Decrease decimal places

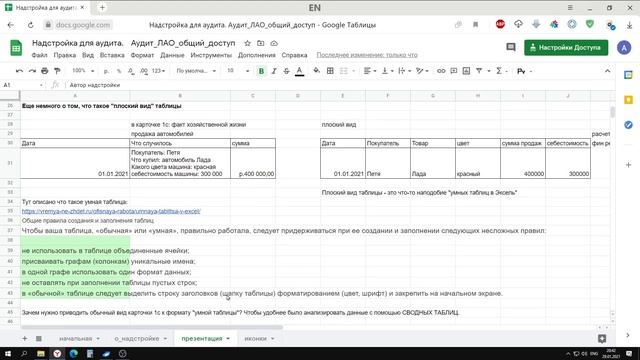pos(131,71)
